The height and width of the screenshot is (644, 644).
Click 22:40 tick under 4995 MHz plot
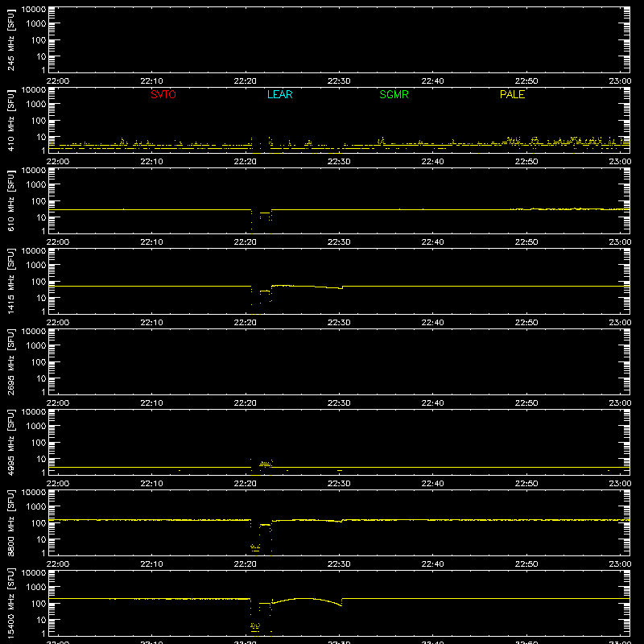pyautogui.click(x=432, y=484)
